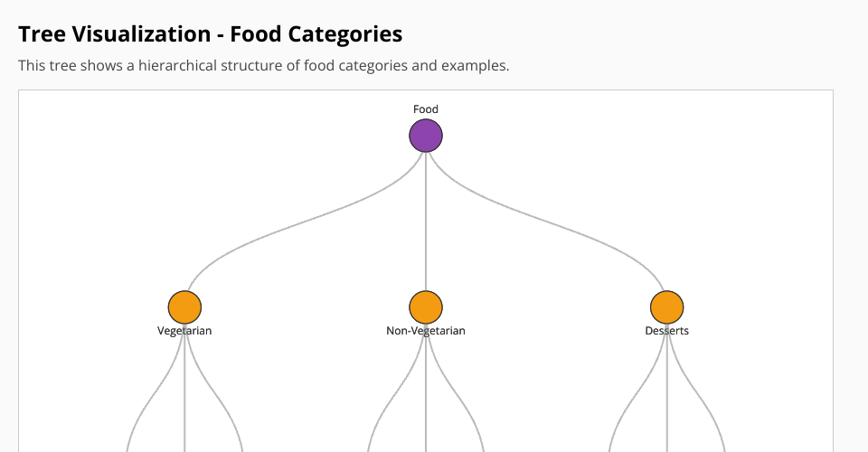Click the purple Food root node circle
The height and width of the screenshot is (452, 868).
(x=426, y=137)
